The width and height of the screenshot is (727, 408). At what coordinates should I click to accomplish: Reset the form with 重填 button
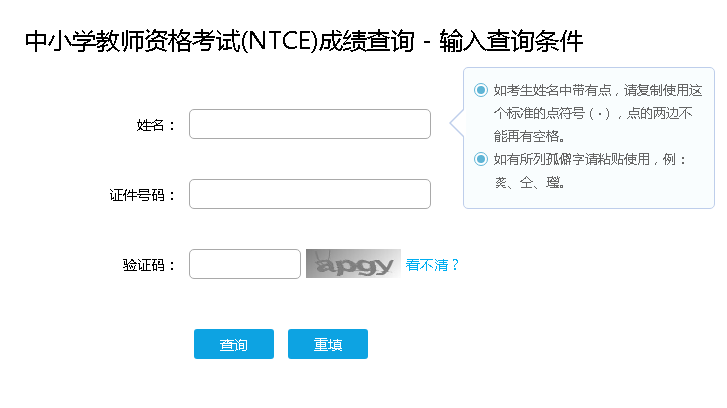[x=328, y=344]
